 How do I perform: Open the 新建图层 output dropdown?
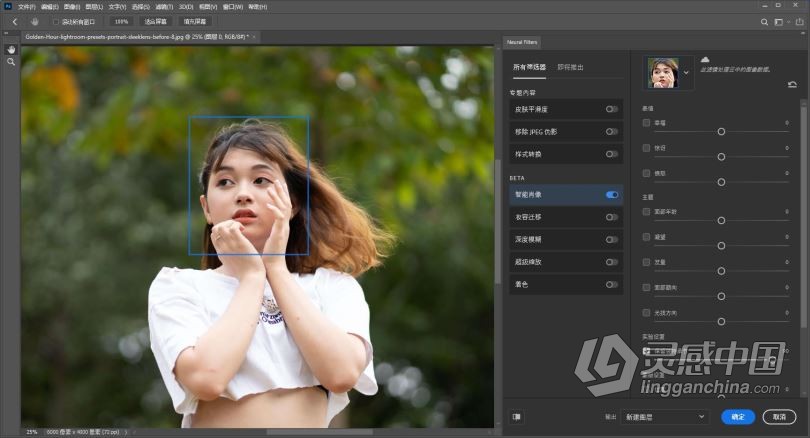pos(665,416)
